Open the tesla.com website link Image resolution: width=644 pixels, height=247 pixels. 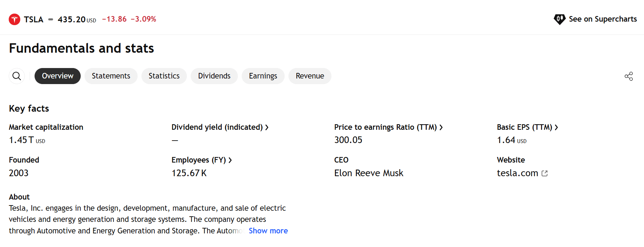[x=517, y=173]
